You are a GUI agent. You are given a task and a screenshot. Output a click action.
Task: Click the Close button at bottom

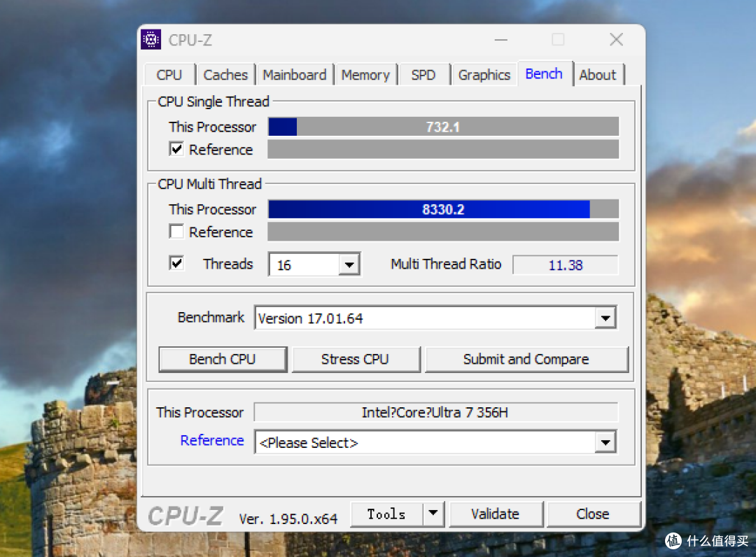pos(593,514)
